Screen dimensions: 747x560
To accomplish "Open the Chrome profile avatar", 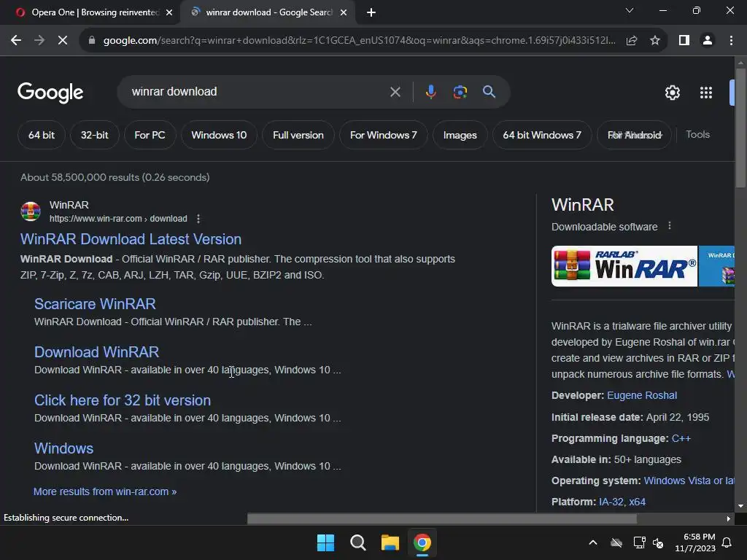I will click(x=708, y=41).
